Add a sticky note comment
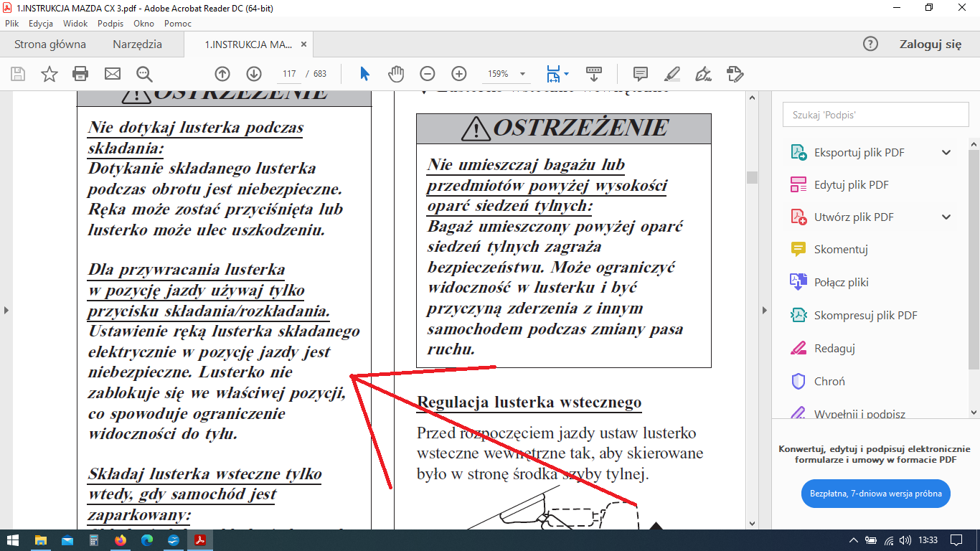 click(641, 74)
